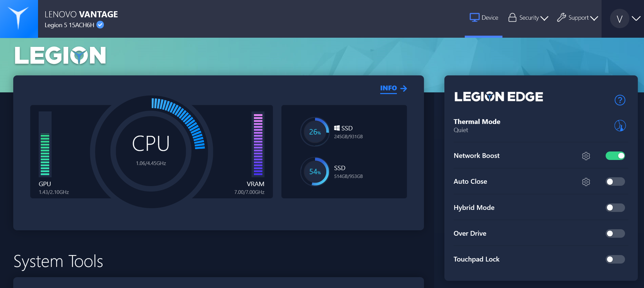The height and width of the screenshot is (288, 644).
Task: Click the LEGION banner logo
Action: point(60,56)
